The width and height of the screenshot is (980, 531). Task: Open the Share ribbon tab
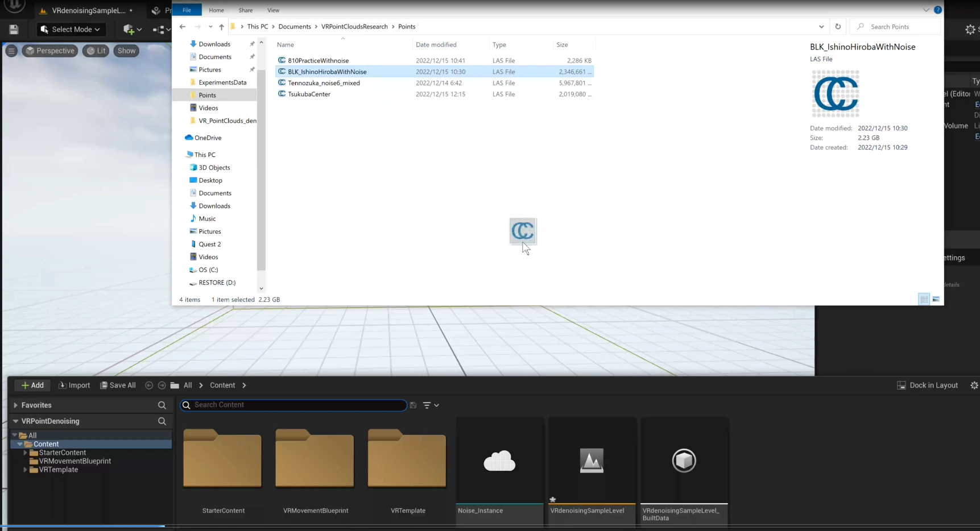[x=246, y=10]
